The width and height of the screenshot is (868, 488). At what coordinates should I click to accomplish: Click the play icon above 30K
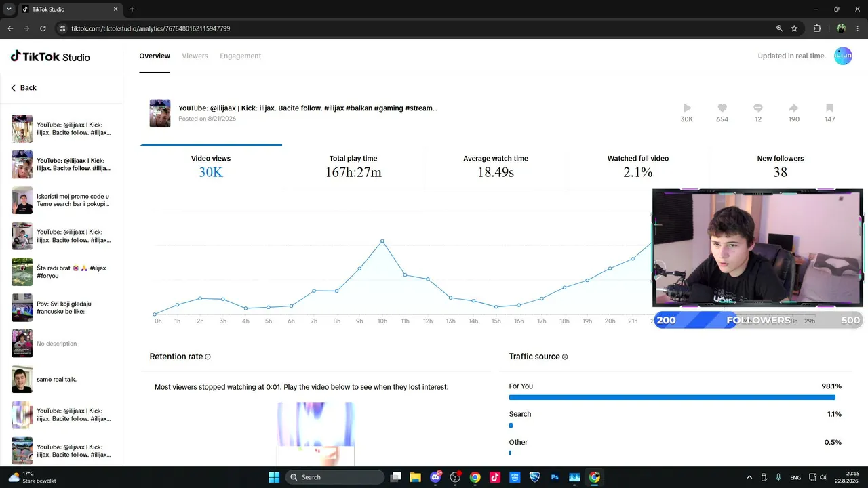(687, 108)
